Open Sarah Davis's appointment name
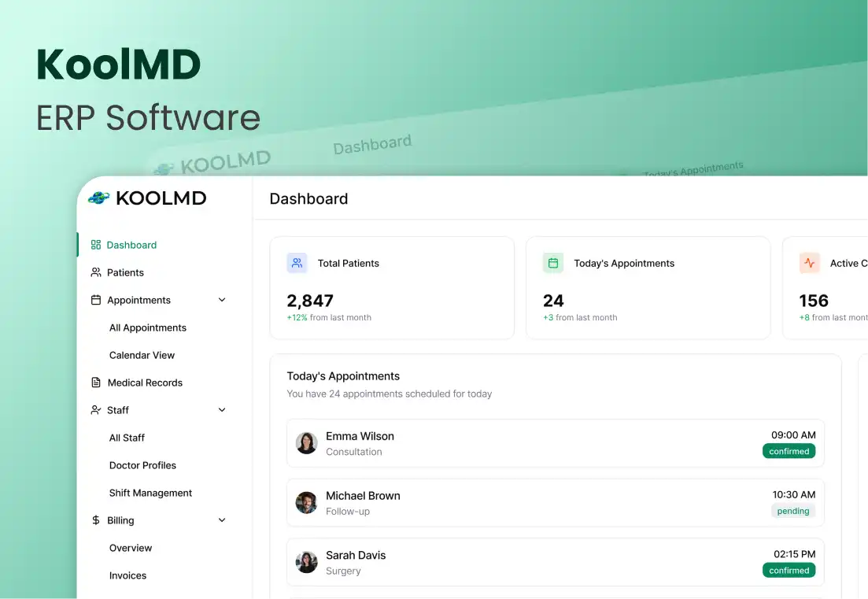The height and width of the screenshot is (599, 868). (x=356, y=555)
